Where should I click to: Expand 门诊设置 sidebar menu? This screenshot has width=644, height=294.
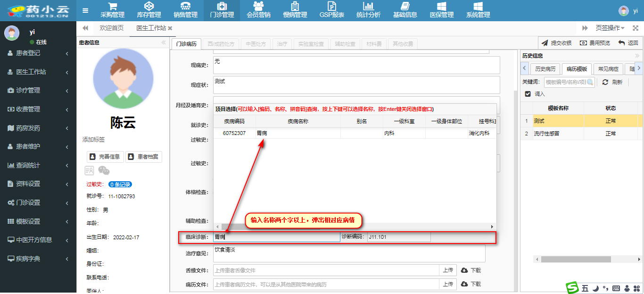[38, 202]
